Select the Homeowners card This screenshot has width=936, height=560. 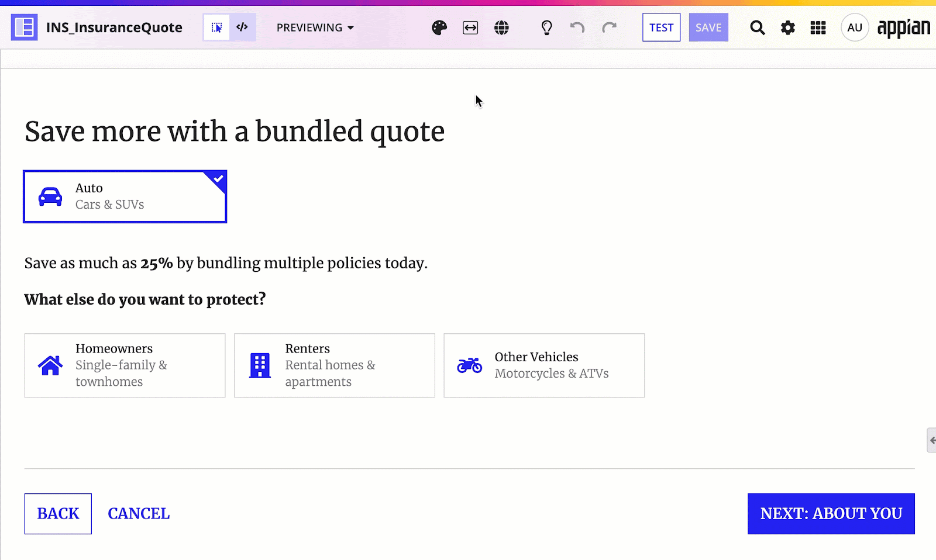click(125, 365)
